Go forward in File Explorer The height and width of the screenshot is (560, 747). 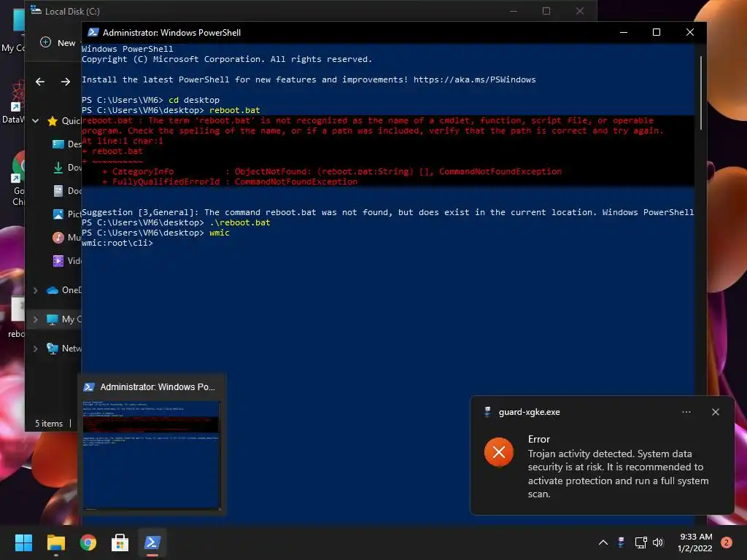pyautogui.click(x=66, y=82)
